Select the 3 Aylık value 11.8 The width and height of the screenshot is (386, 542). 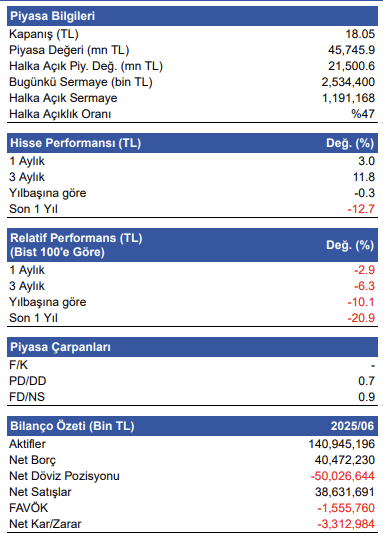364,177
